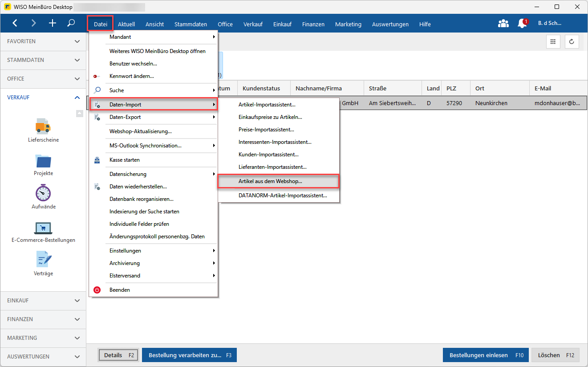Choose Kunden-Importassistent...

[x=278, y=155]
